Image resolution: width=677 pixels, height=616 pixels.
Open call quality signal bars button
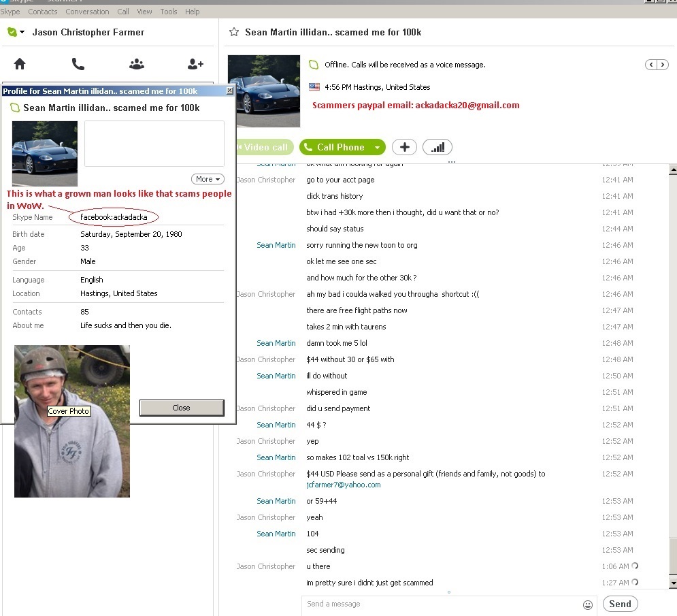437,147
